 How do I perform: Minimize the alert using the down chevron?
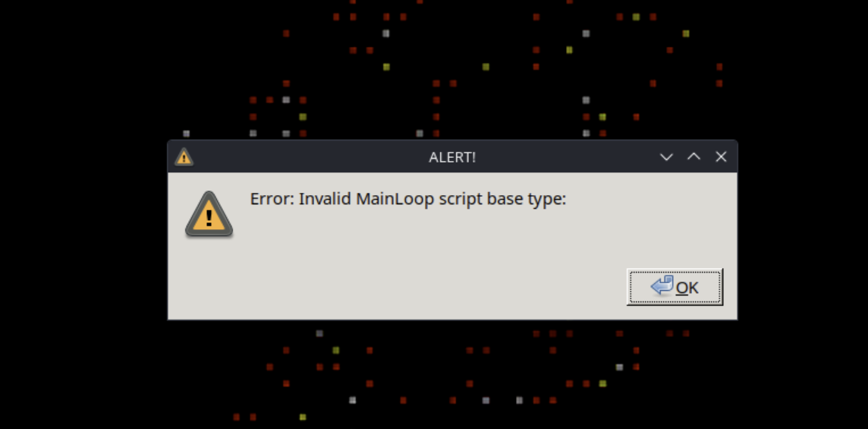coord(666,157)
